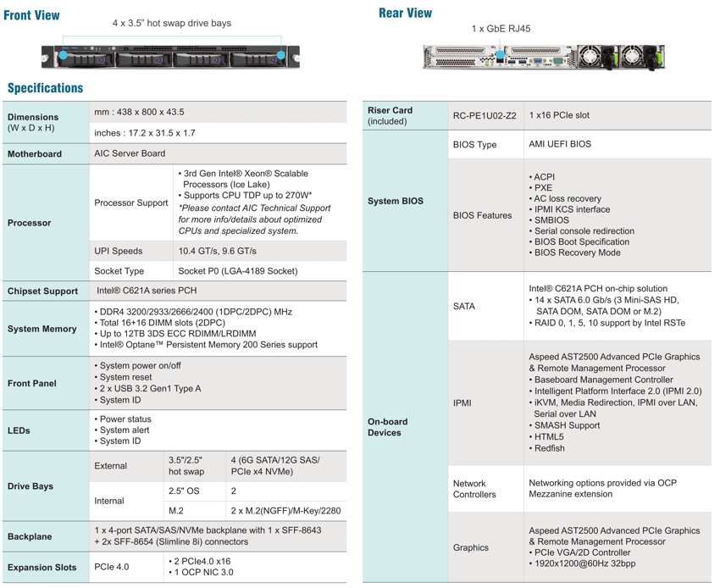Click the "System BIOS" row label
Viewport: 720px width, 588px height.
[396, 201]
